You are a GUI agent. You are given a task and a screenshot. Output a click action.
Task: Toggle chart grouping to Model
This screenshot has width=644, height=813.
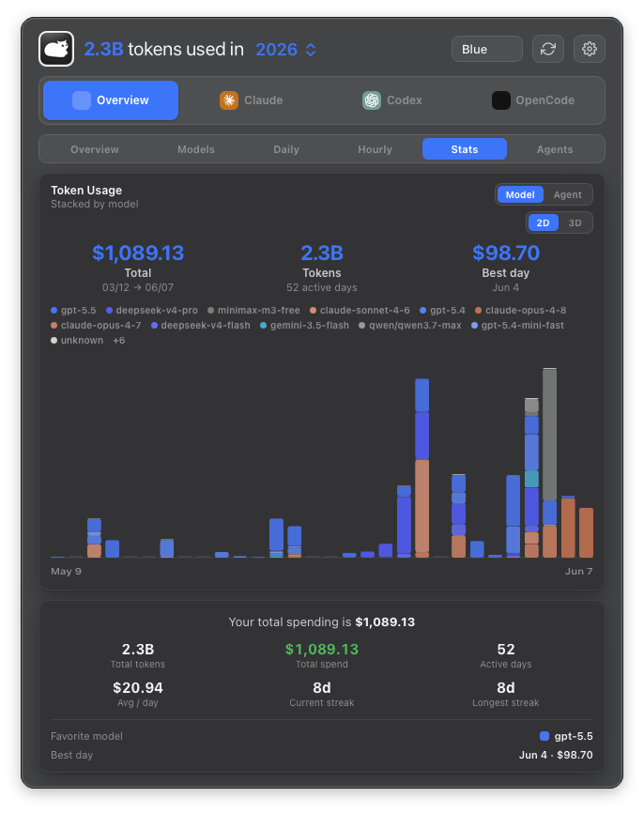pos(520,194)
